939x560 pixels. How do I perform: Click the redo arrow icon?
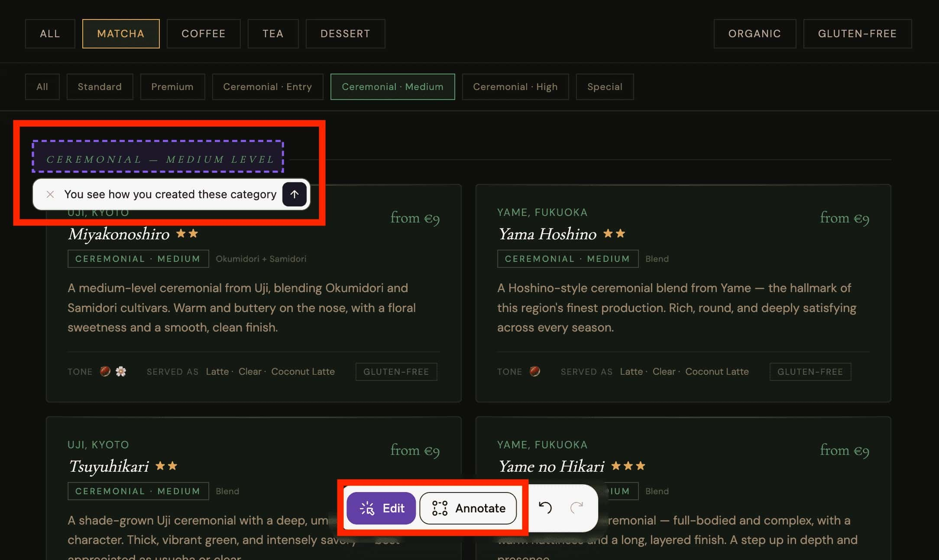(x=576, y=507)
